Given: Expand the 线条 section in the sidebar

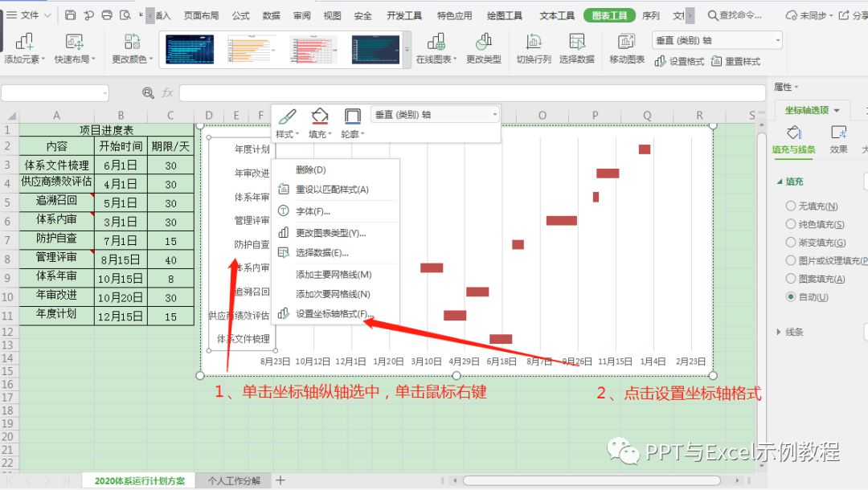Looking at the screenshot, I should [797, 332].
